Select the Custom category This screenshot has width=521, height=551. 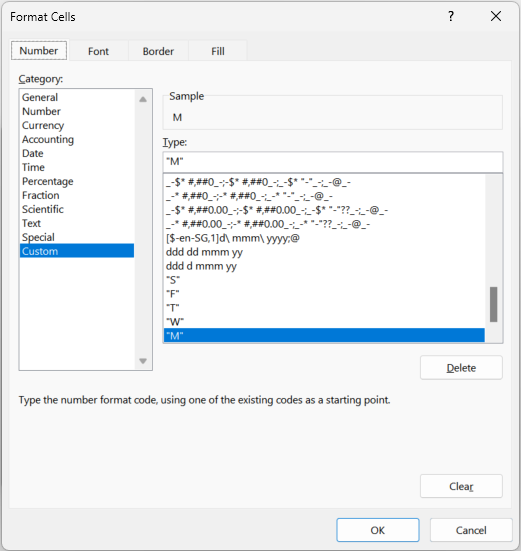pyautogui.click(x=77, y=251)
